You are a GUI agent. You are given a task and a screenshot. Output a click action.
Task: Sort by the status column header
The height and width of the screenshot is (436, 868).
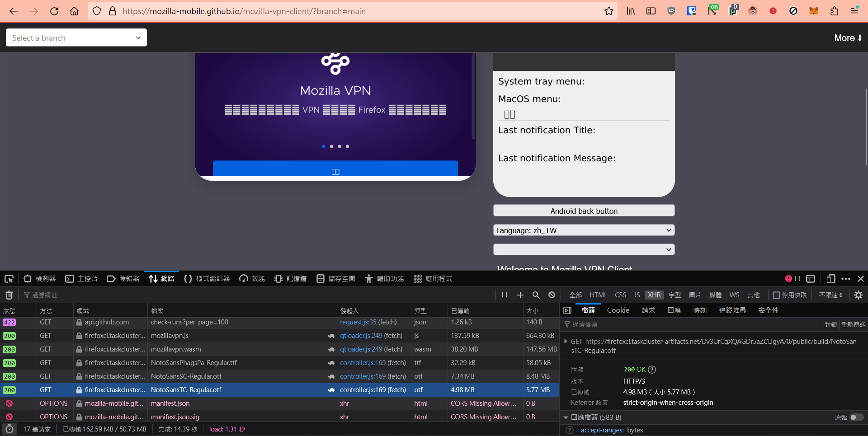click(x=18, y=311)
